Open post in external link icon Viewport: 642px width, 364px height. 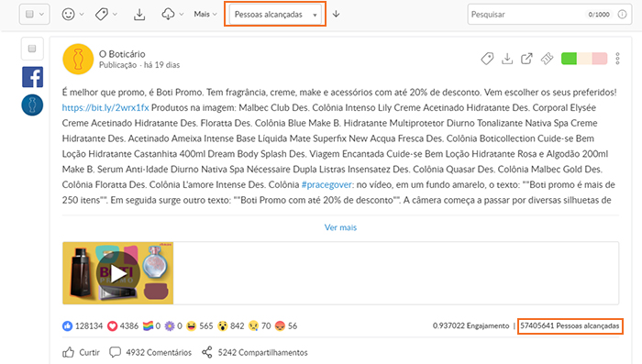click(526, 59)
